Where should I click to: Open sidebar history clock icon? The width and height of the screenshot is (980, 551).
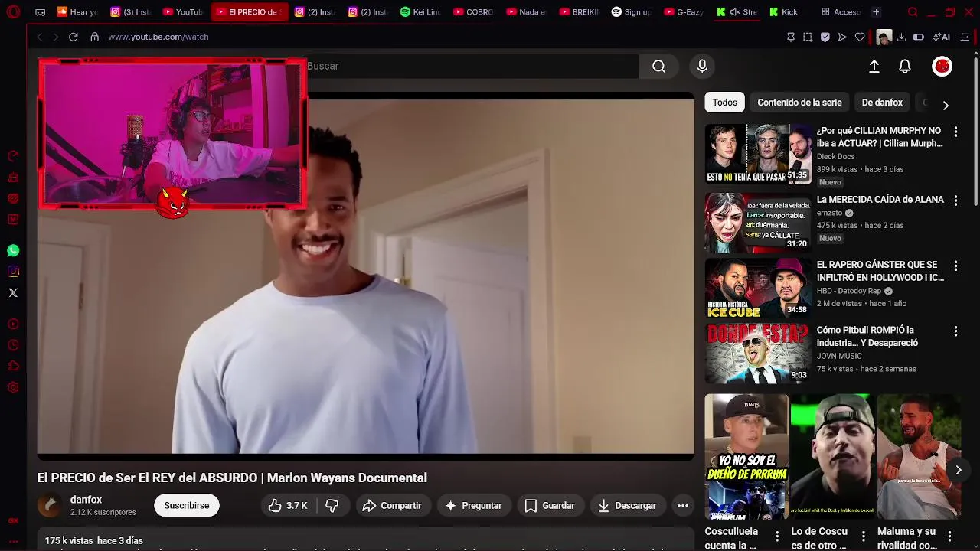tap(13, 345)
